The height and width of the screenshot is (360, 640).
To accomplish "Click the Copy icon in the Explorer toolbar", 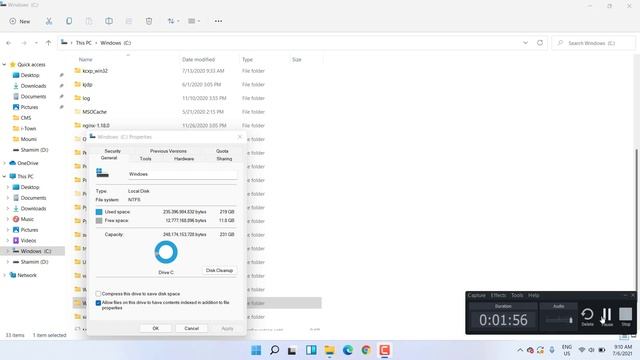I will [69, 21].
